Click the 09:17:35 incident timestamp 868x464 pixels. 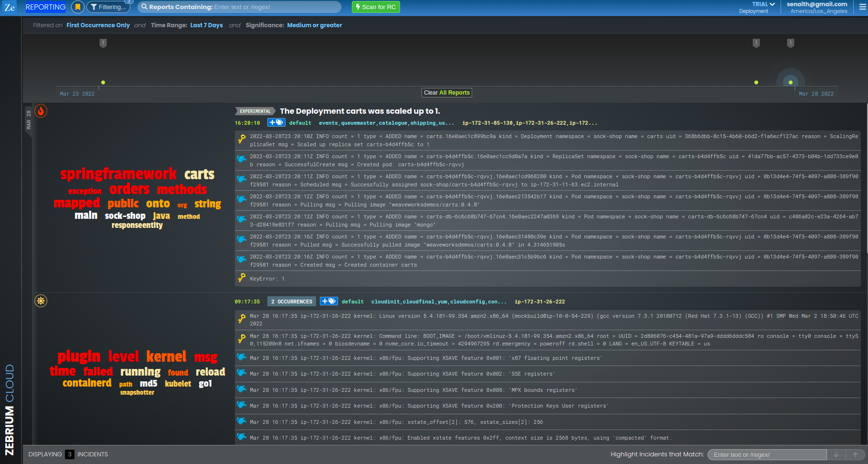(x=247, y=302)
